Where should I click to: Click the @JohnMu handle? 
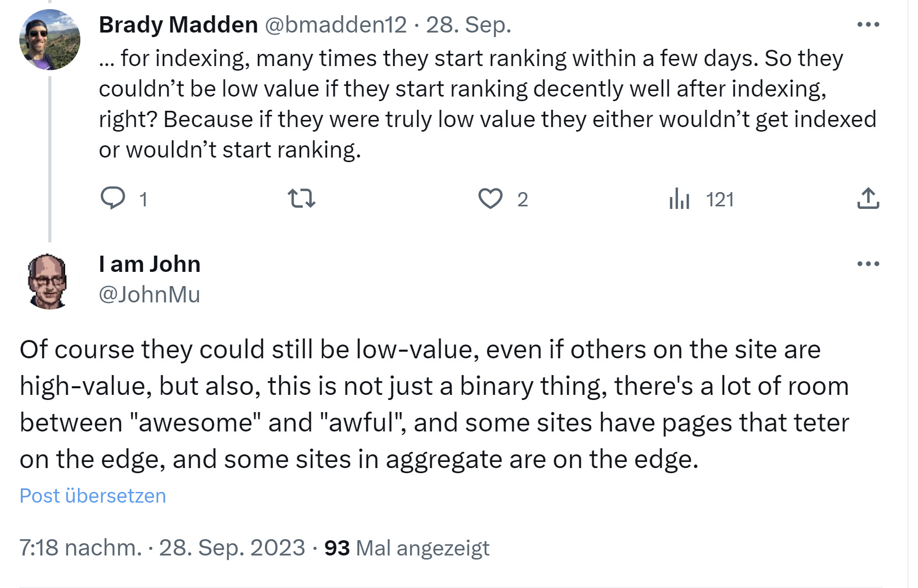[x=150, y=295]
